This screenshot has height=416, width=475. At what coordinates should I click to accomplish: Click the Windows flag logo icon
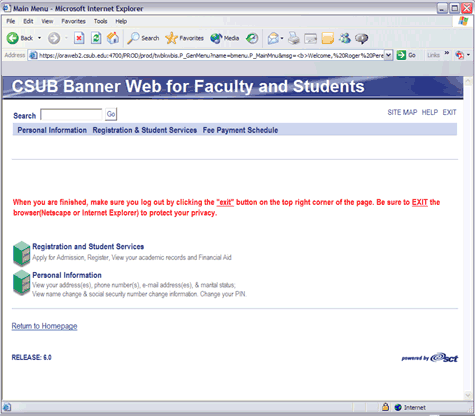pos(463,21)
